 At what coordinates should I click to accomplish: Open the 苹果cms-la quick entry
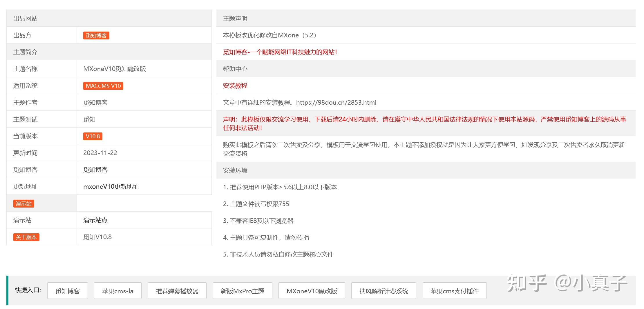click(x=117, y=290)
